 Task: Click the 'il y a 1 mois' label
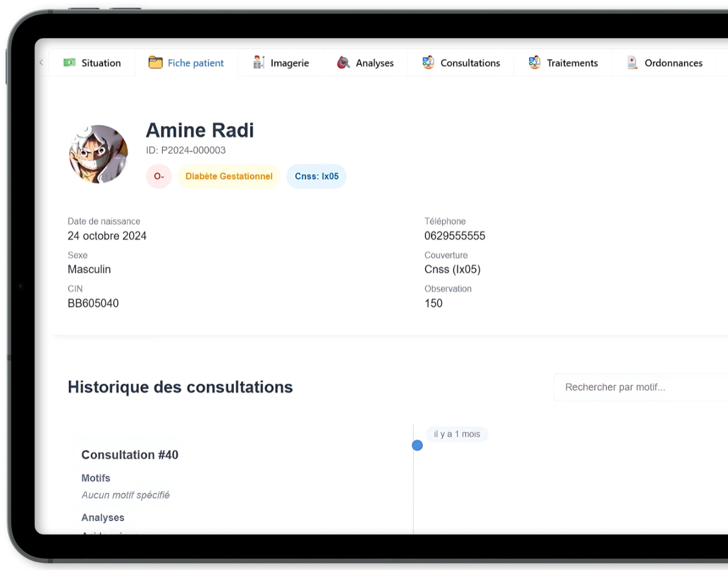pos(457,434)
